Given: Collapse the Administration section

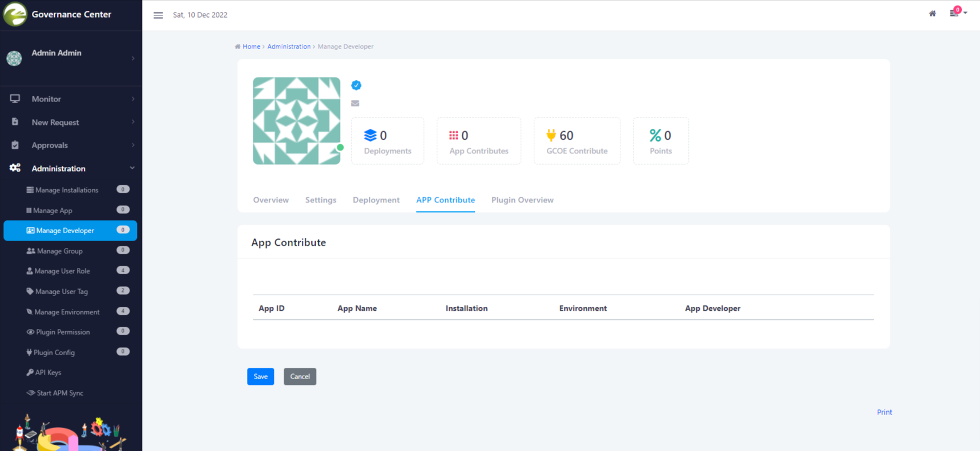Looking at the screenshot, I should pyautogui.click(x=58, y=168).
